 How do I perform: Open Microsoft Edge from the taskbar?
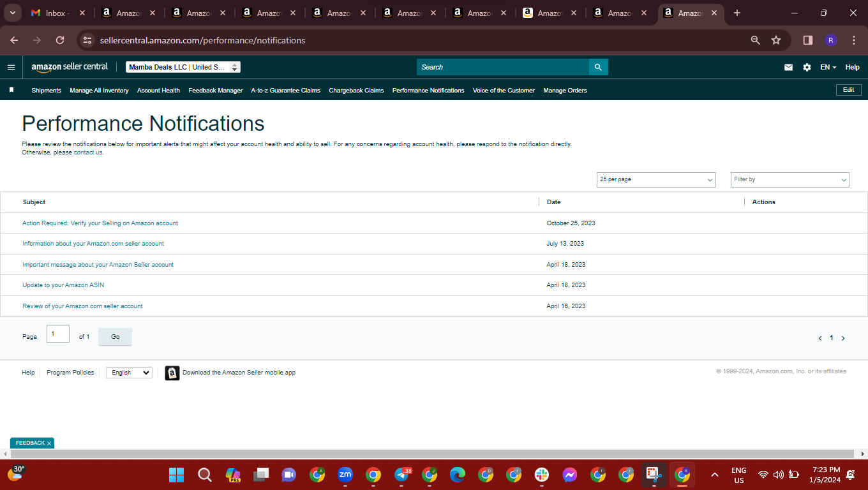click(458, 475)
